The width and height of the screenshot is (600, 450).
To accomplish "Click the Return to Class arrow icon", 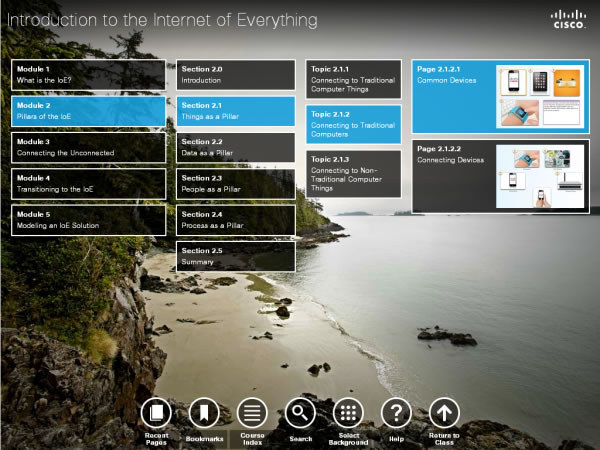I will click(444, 412).
